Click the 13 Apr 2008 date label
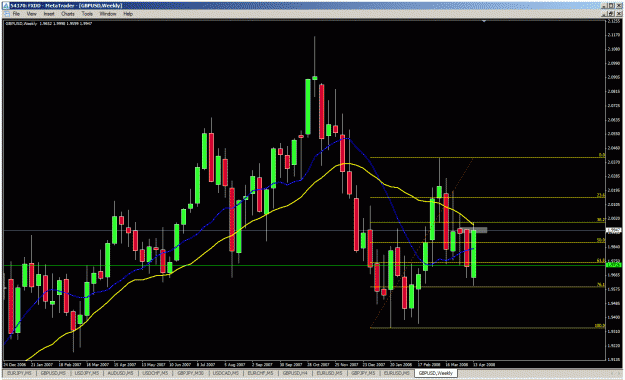Screen dimensions: 625x380 (x=484, y=364)
